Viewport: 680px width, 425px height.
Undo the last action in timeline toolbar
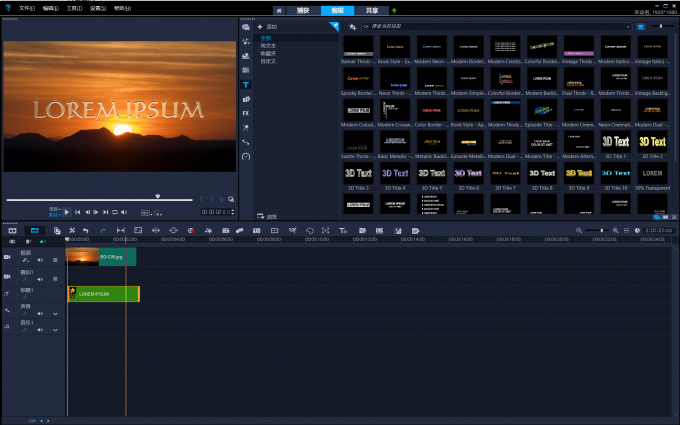pyautogui.click(x=85, y=231)
